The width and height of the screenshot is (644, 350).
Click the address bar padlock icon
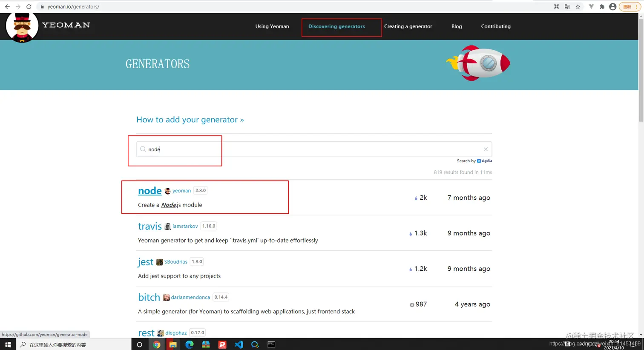coord(42,7)
